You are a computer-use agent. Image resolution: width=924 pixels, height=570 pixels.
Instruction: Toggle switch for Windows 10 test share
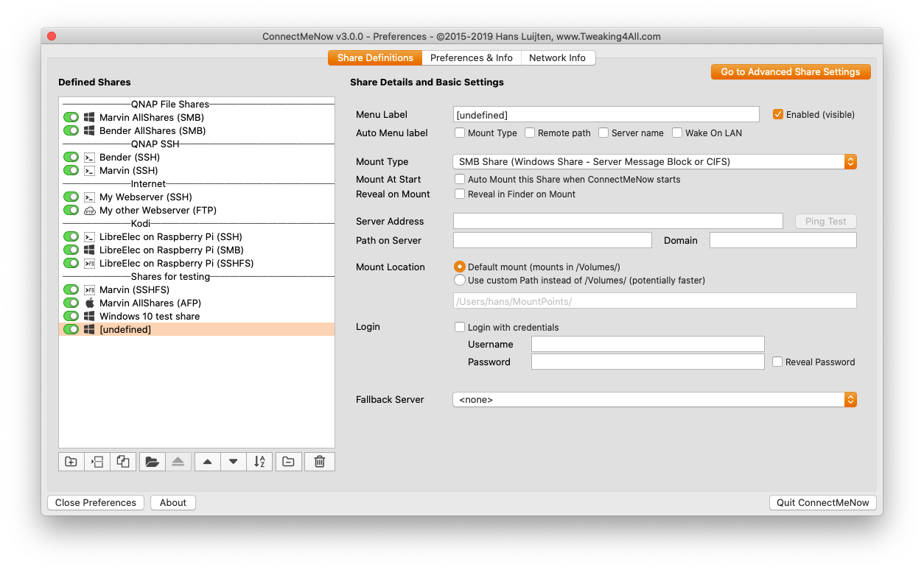[71, 316]
